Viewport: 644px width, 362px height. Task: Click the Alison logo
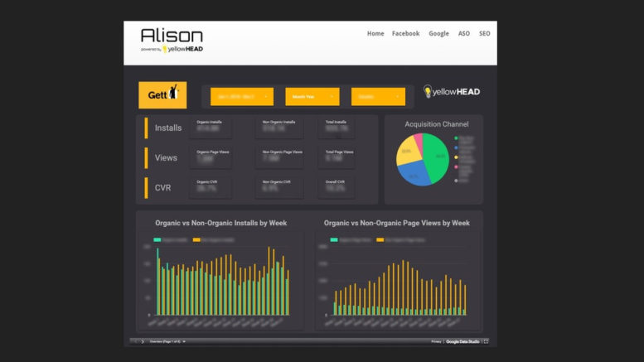pos(172,41)
